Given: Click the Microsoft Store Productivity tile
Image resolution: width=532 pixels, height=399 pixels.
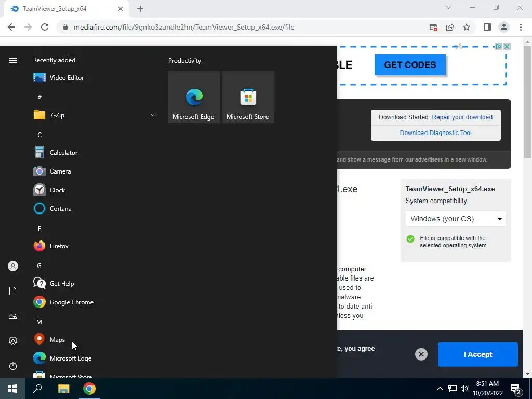Looking at the screenshot, I should 248,97.
